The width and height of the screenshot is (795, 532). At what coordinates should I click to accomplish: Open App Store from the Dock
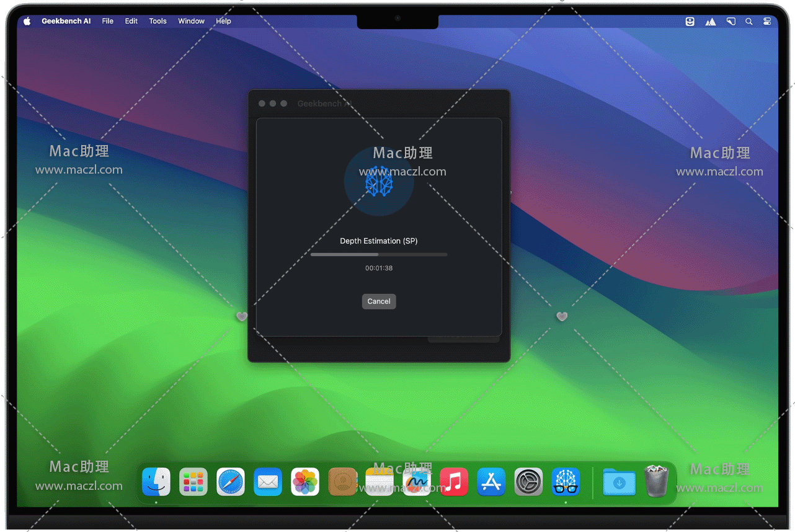pyautogui.click(x=491, y=482)
